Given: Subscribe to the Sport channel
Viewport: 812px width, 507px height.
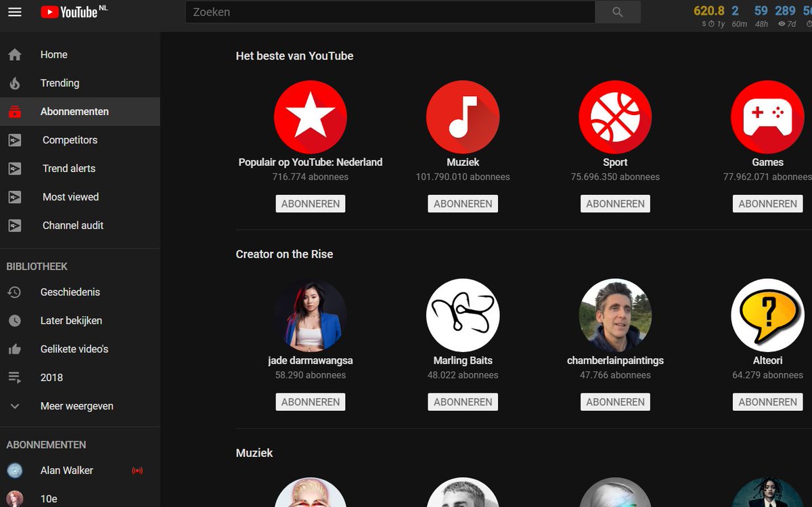Looking at the screenshot, I should tap(615, 204).
